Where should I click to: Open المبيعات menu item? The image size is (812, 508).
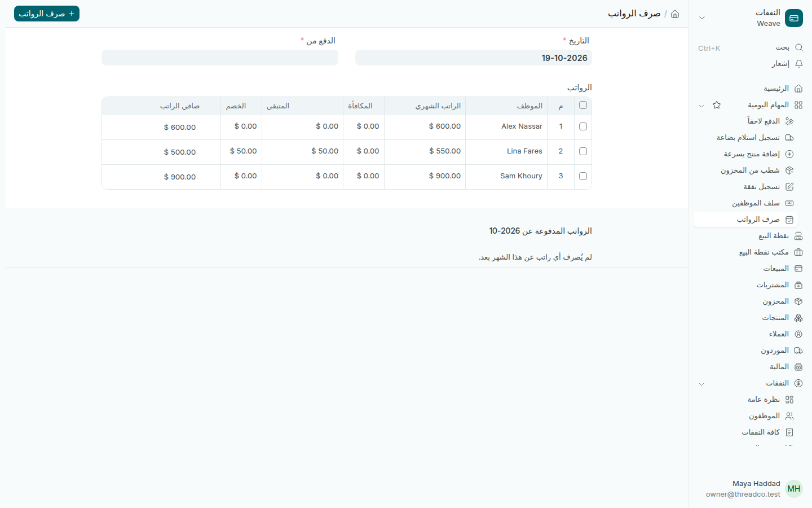point(750,269)
